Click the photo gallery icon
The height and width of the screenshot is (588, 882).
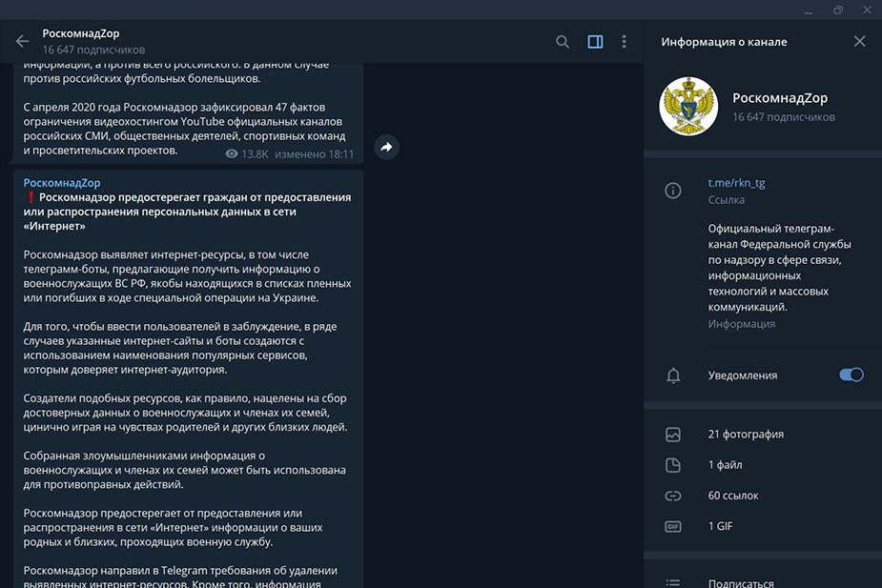[673, 435]
